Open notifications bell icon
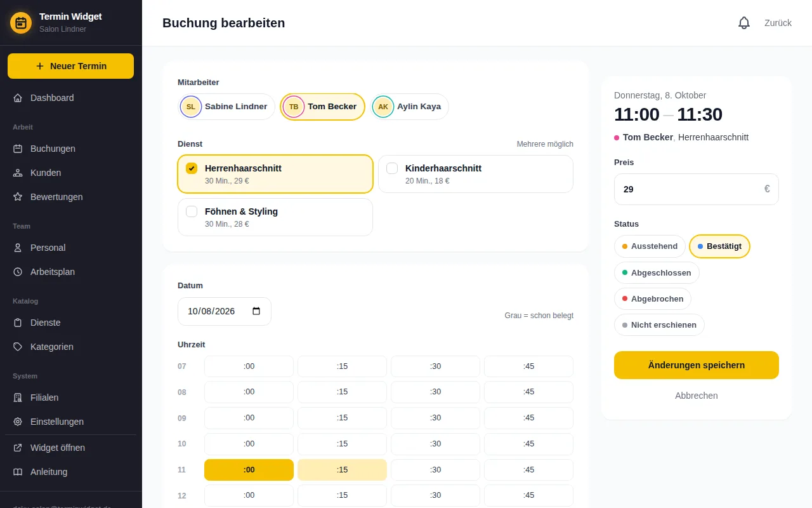Viewport: 812px width, 508px height. [x=744, y=23]
